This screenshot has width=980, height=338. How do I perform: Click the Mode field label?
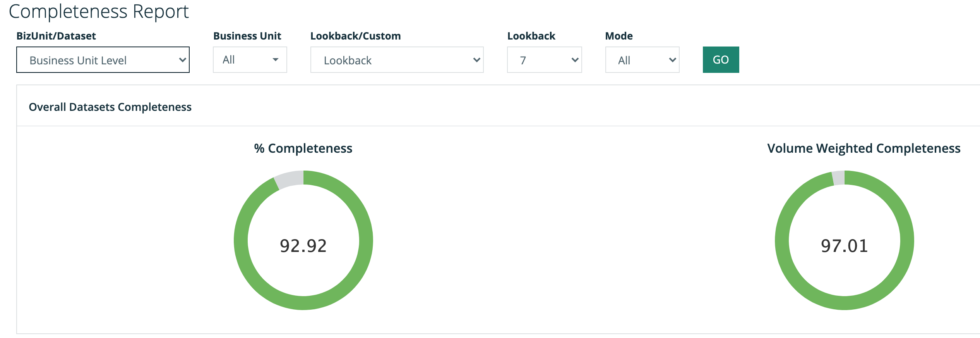(x=619, y=36)
